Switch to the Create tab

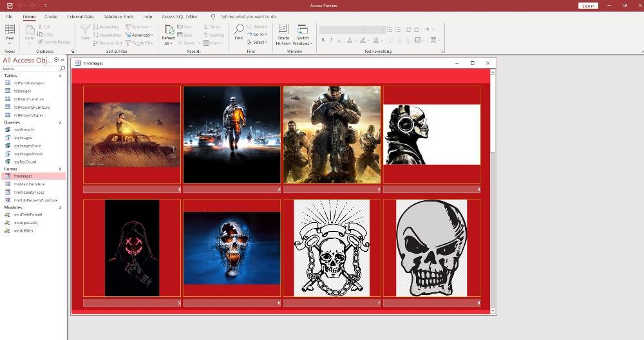(51, 17)
